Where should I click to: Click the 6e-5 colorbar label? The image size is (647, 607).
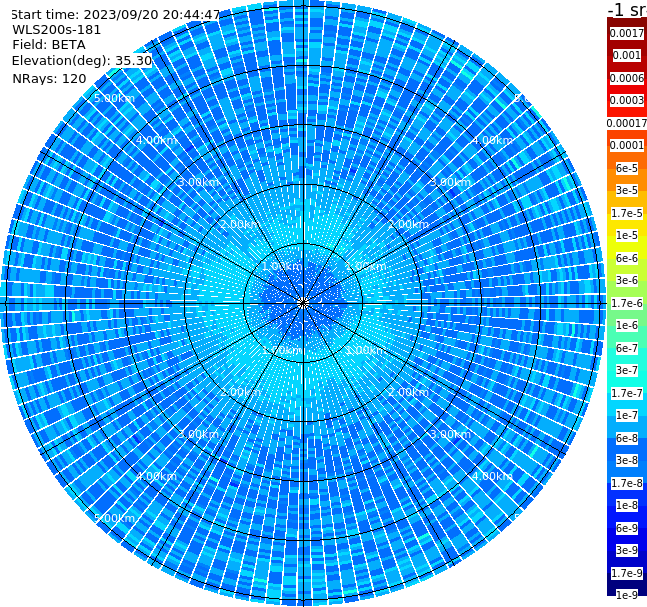pyautogui.click(x=627, y=168)
